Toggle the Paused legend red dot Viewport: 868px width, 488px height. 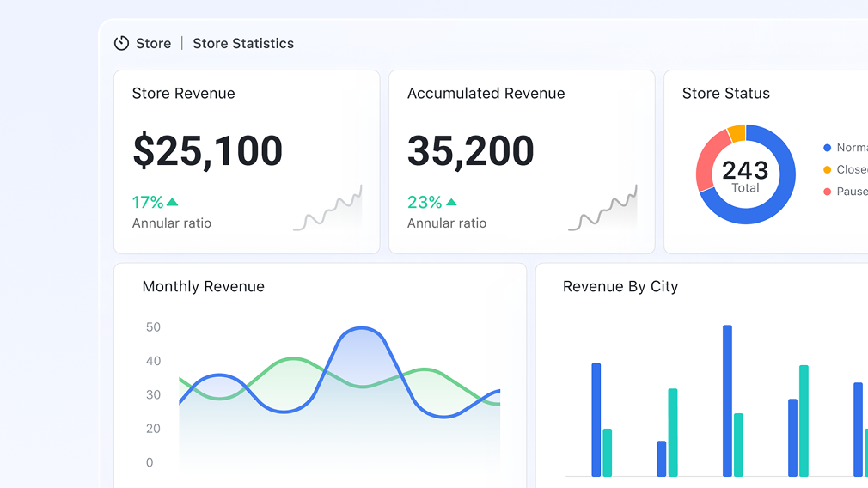tap(828, 192)
